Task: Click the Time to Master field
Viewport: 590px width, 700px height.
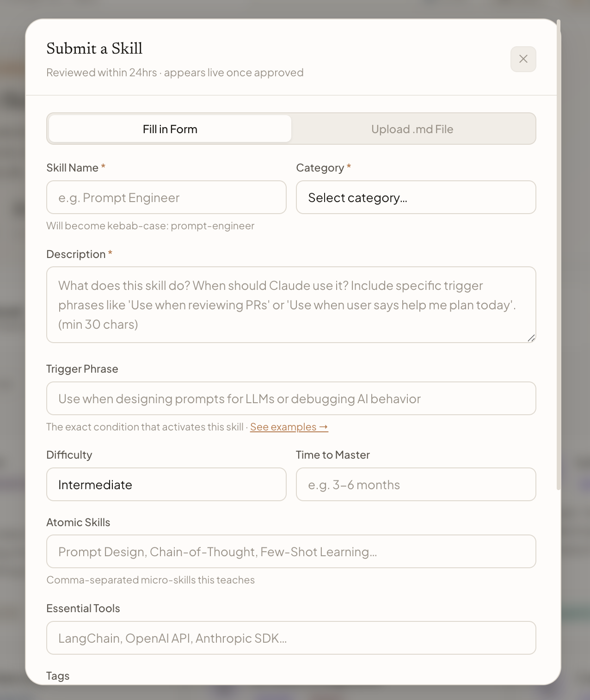Action: 416,485
